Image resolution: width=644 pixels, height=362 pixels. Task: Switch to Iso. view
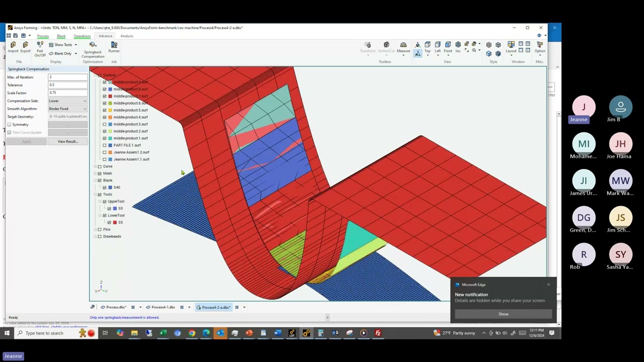point(458,47)
